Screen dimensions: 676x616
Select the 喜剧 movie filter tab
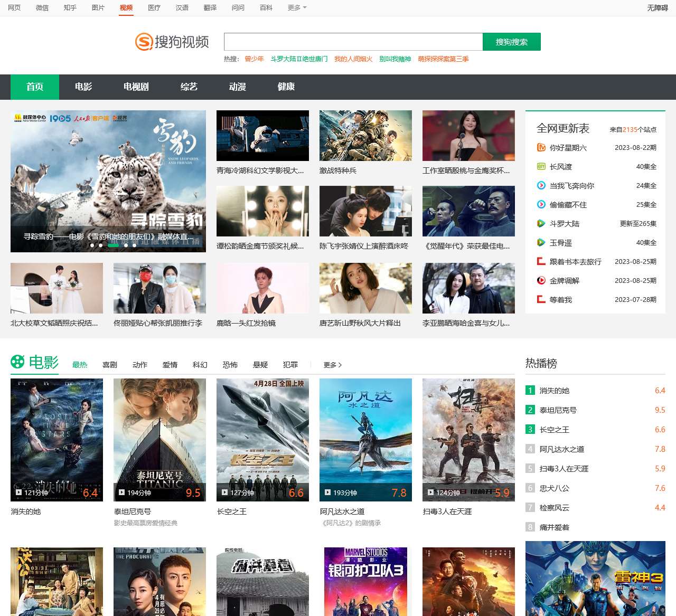[110, 365]
